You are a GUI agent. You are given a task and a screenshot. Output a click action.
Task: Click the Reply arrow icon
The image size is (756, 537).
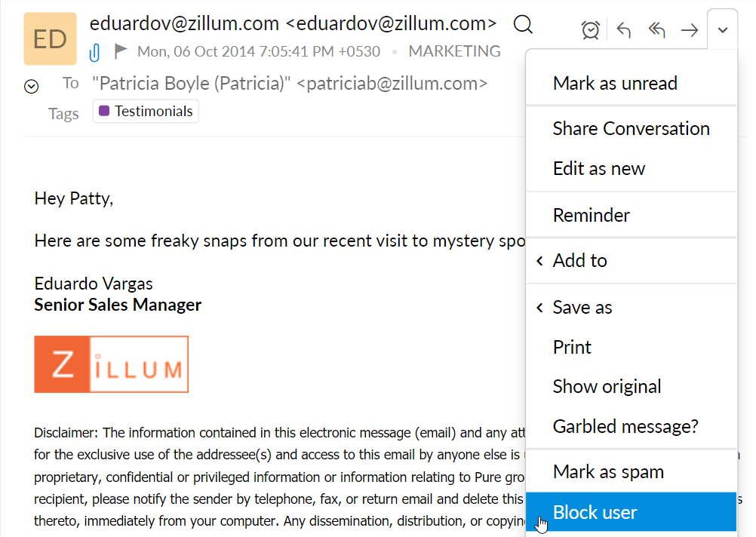point(623,30)
